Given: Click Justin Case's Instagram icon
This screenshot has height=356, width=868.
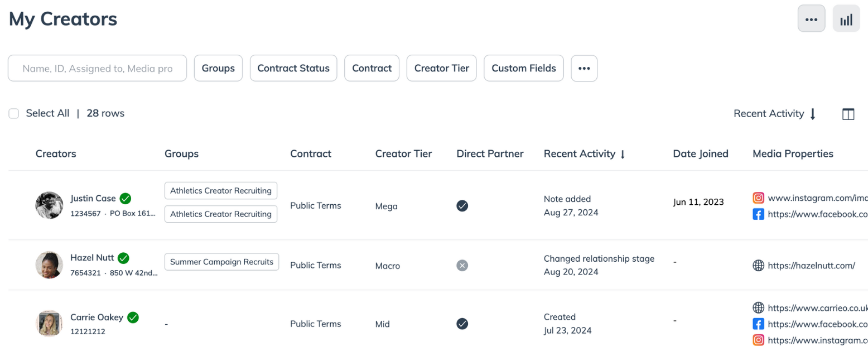Looking at the screenshot, I should click(x=758, y=198).
